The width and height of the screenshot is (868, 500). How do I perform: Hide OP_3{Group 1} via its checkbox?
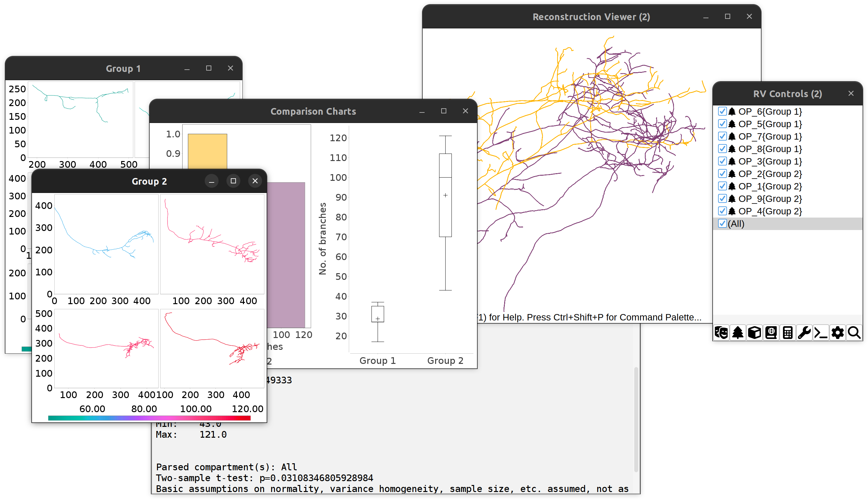tap(722, 161)
